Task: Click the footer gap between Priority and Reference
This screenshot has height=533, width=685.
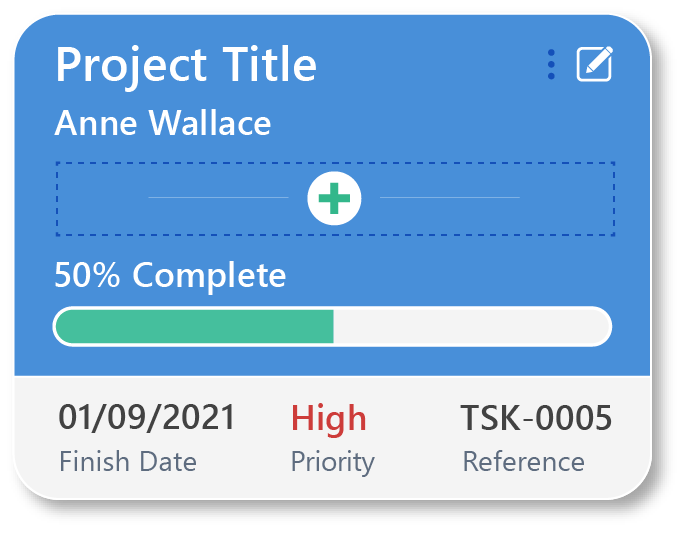Action: click(417, 437)
